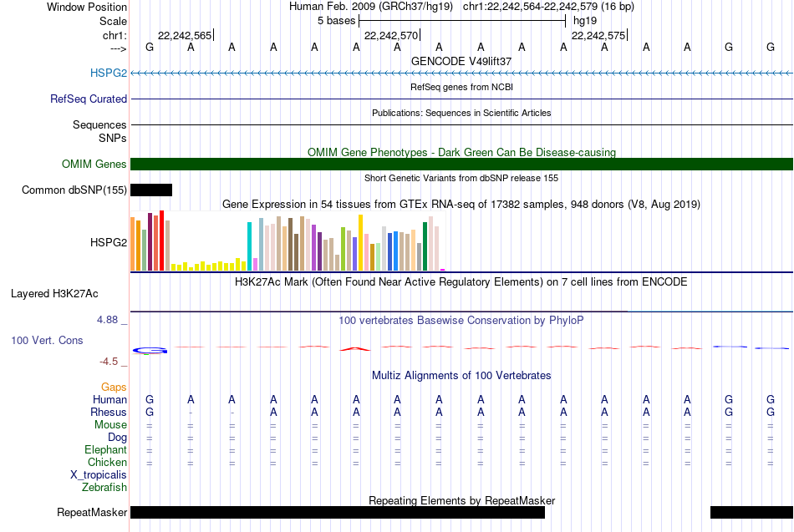Click the Dog species label

coord(117,438)
